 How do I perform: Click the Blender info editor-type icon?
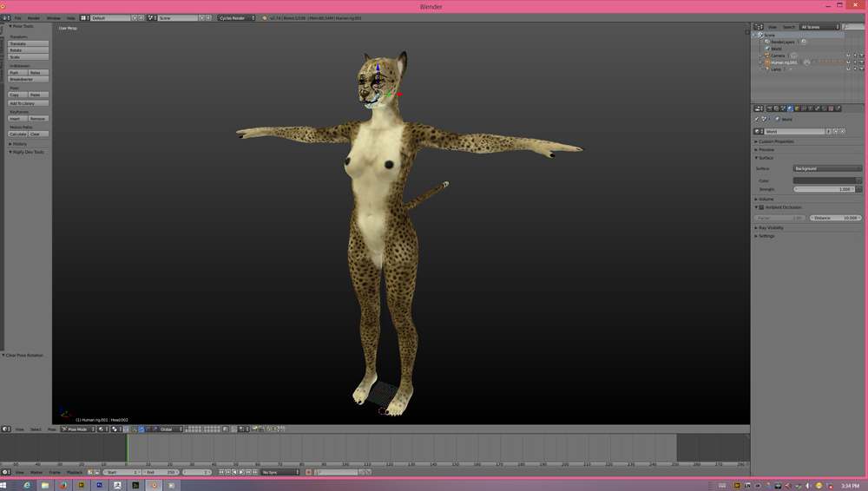click(x=6, y=17)
